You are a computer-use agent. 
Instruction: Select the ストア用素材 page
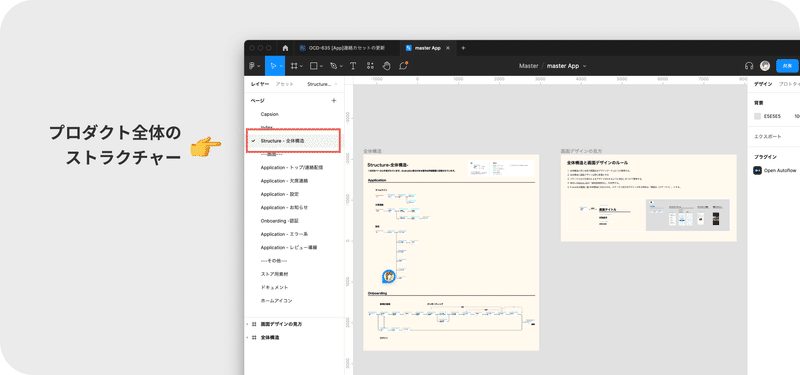(274, 274)
